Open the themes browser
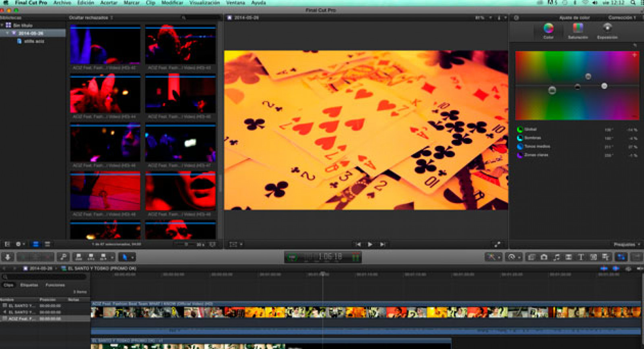 pyautogui.click(x=605, y=257)
